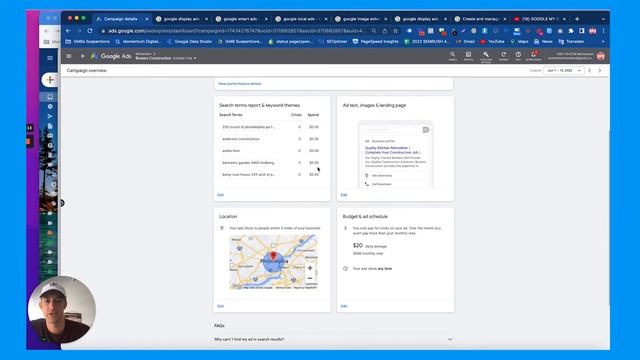
Task: Open a new browser tab
Action: (577, 19)
